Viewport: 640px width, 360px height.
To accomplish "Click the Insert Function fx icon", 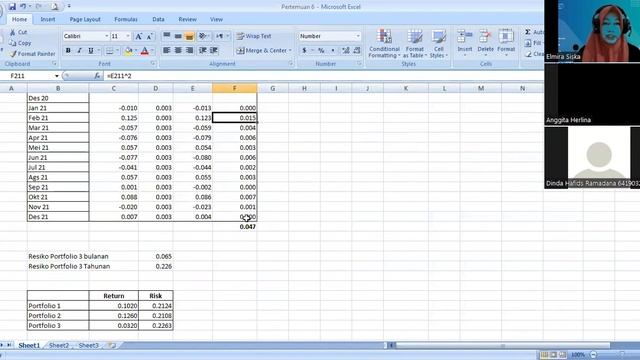I will tap(97, 76).
